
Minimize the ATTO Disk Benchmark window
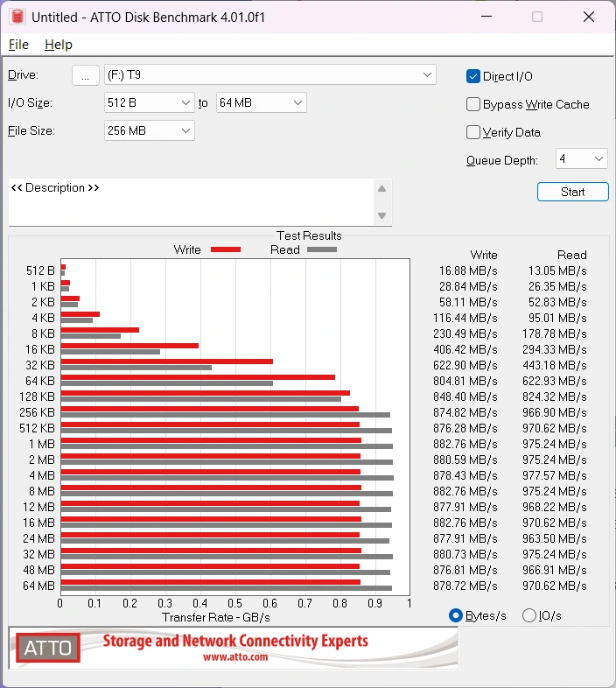tap(486, 17)
